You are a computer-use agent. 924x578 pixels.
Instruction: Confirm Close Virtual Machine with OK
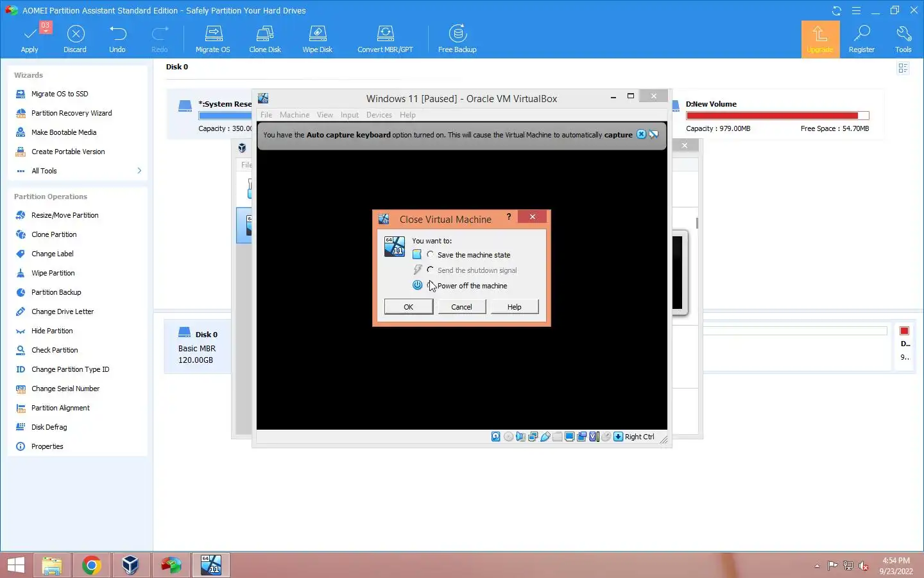409,307
